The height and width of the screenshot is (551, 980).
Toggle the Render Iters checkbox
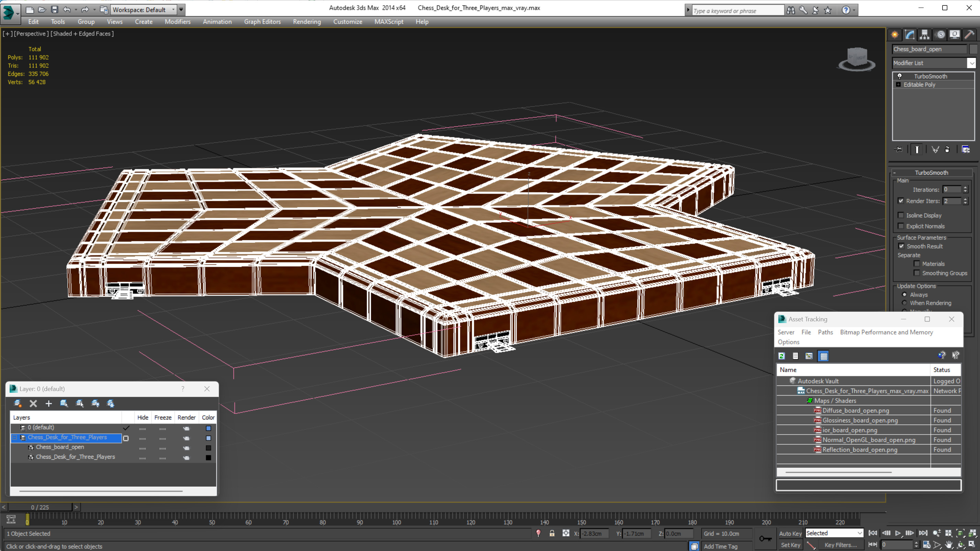(x=901, y=201)
